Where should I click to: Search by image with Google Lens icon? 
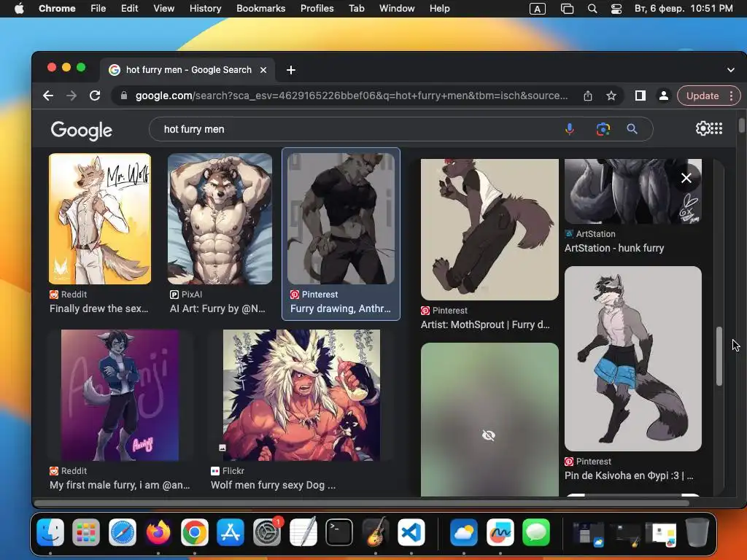[603, 129]
